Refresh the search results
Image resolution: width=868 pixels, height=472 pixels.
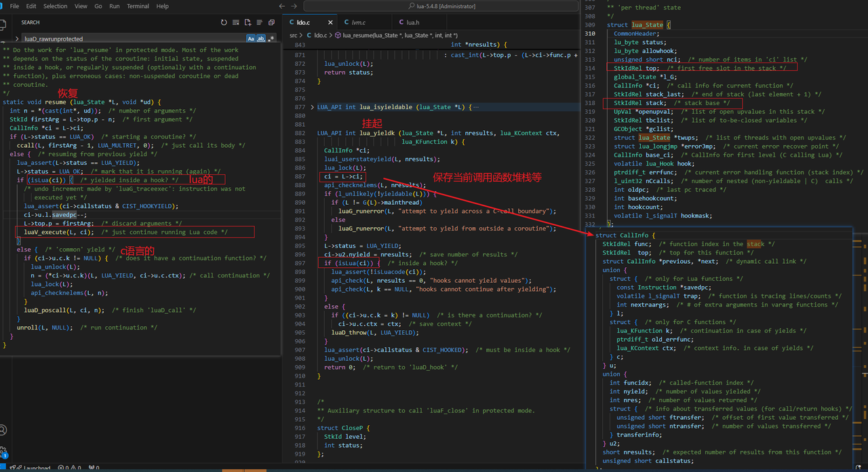[224, 22]
